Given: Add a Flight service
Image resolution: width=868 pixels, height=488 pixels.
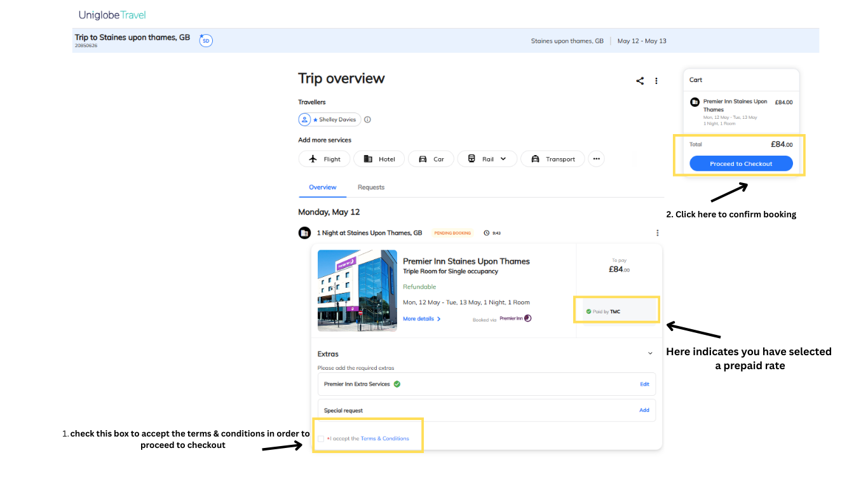Looking at the screenshot, I should 324,159.
